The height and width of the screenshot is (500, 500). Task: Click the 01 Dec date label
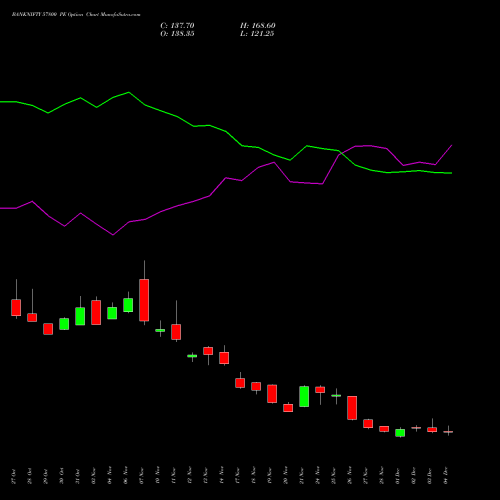click(x=398, y=476)
